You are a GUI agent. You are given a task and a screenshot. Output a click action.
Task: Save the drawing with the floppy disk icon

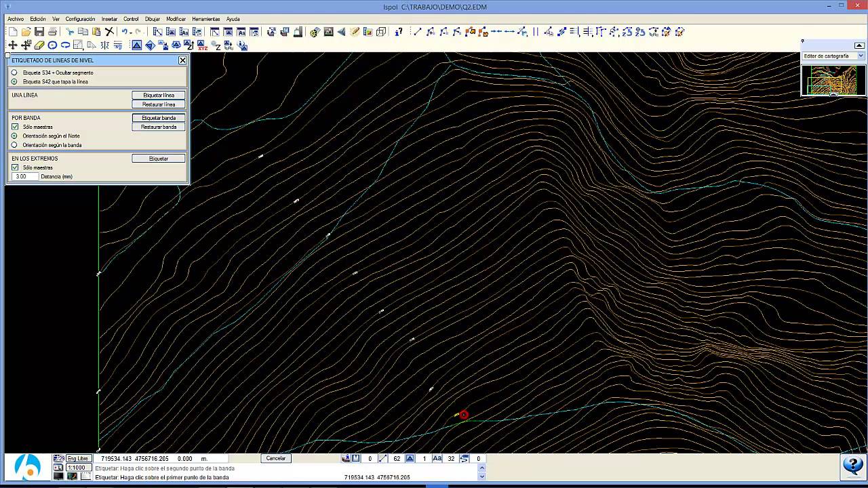[x=39, y=32]
